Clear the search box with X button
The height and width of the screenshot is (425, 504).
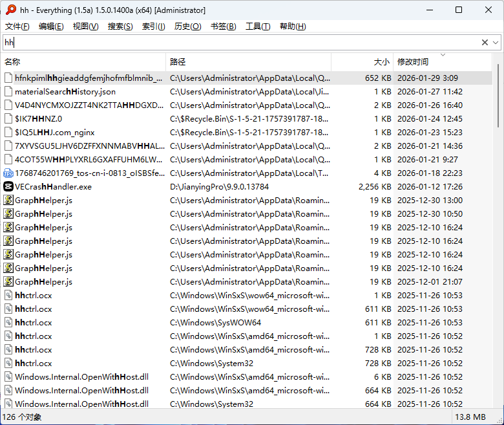(x=485, y=42)
